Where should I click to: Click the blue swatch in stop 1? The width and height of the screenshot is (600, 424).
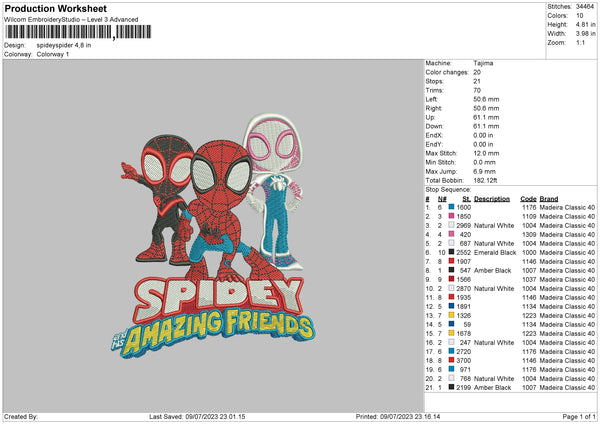[452, 206]
